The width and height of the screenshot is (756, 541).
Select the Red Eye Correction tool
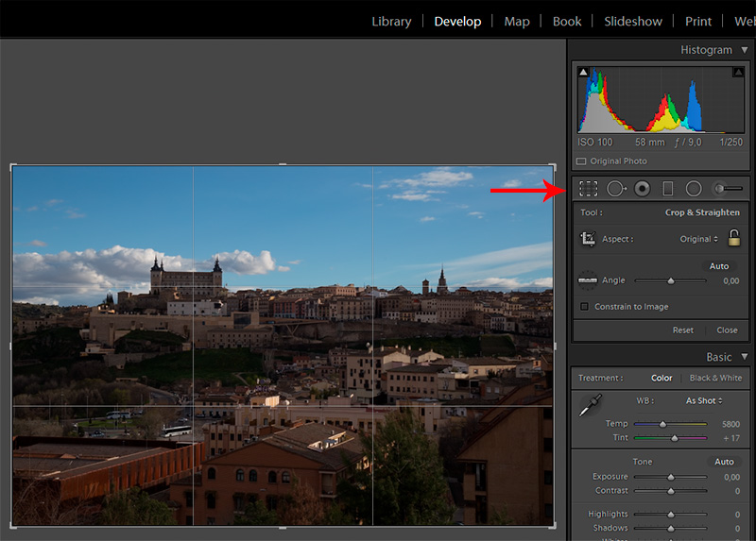coord(643,189)
